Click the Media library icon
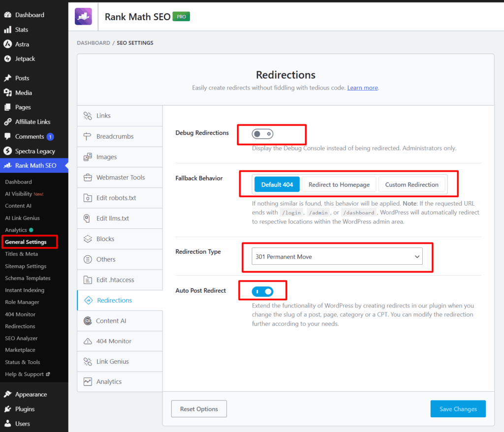Viewport: 504px width, 432px height. point(8,93)
